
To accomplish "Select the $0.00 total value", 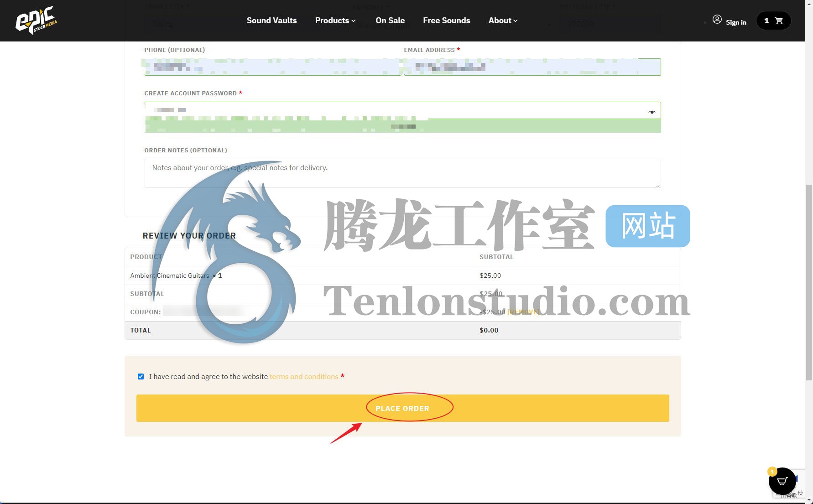I will (489, 330).
